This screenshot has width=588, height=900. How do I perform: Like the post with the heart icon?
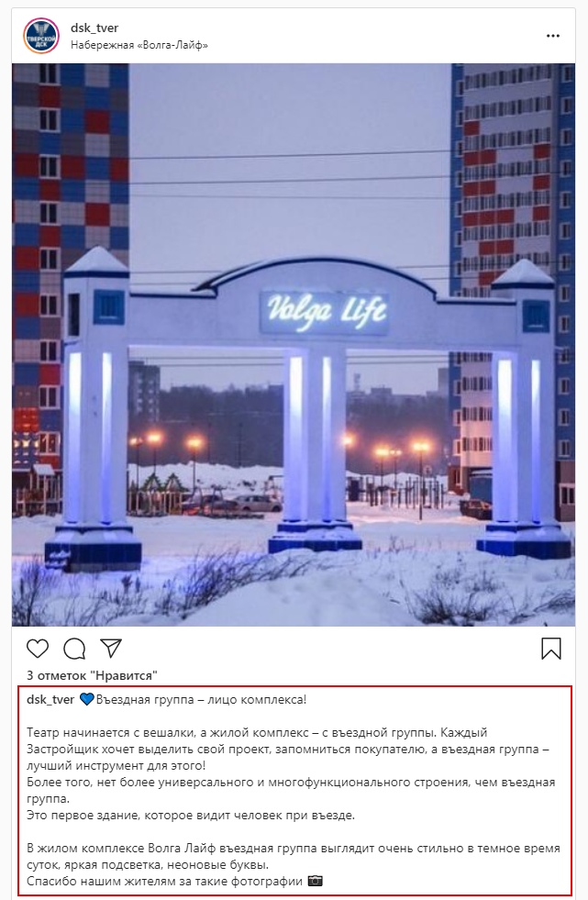[x=38, y=649]
